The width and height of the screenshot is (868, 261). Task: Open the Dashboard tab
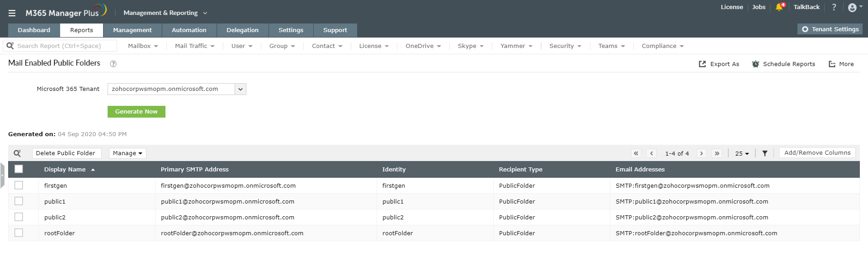[x=34, y=30]
